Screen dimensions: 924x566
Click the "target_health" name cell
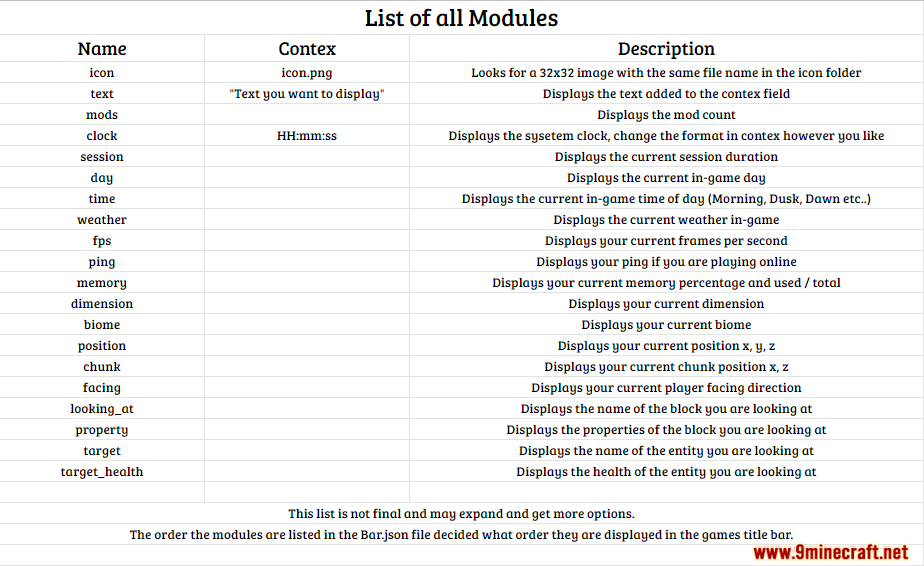coord(102,472)
